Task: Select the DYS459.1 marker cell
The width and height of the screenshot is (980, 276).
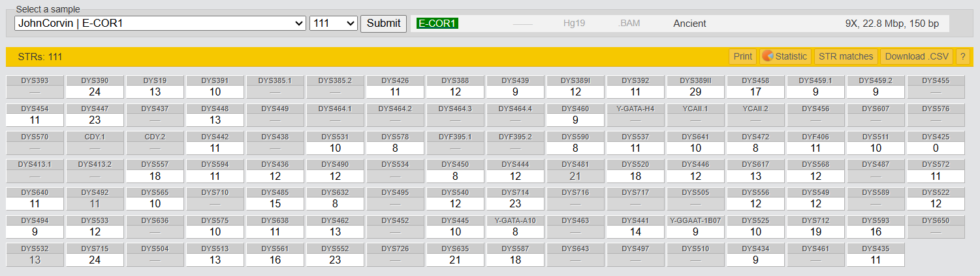Action: pyautogui.click(x=815, y=87)
